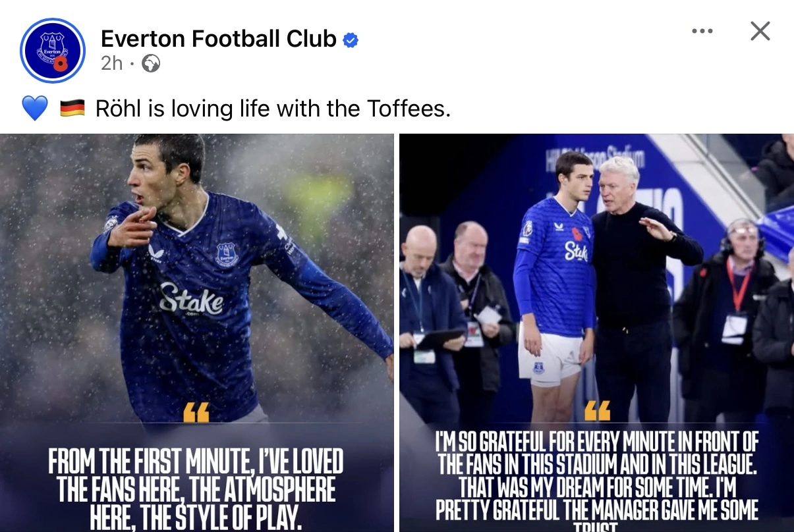Click the globe public audience icon
Screen dimensions: 794x532
pyautogui.click(x=151, y=63)
